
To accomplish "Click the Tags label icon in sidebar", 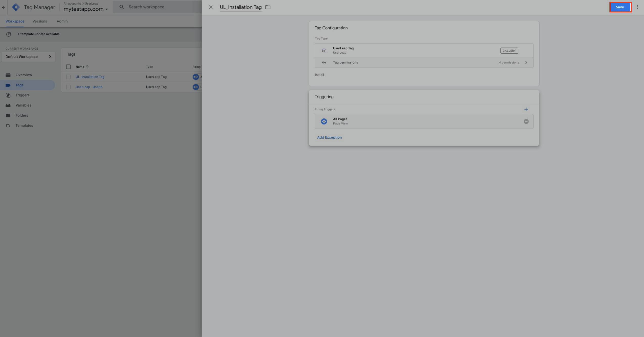I will click(x=8, y=85).
